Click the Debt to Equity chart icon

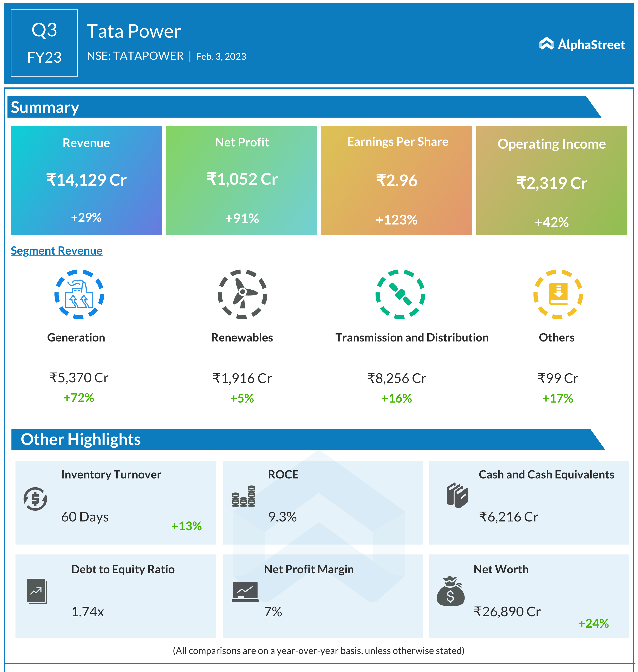[37, 591]
